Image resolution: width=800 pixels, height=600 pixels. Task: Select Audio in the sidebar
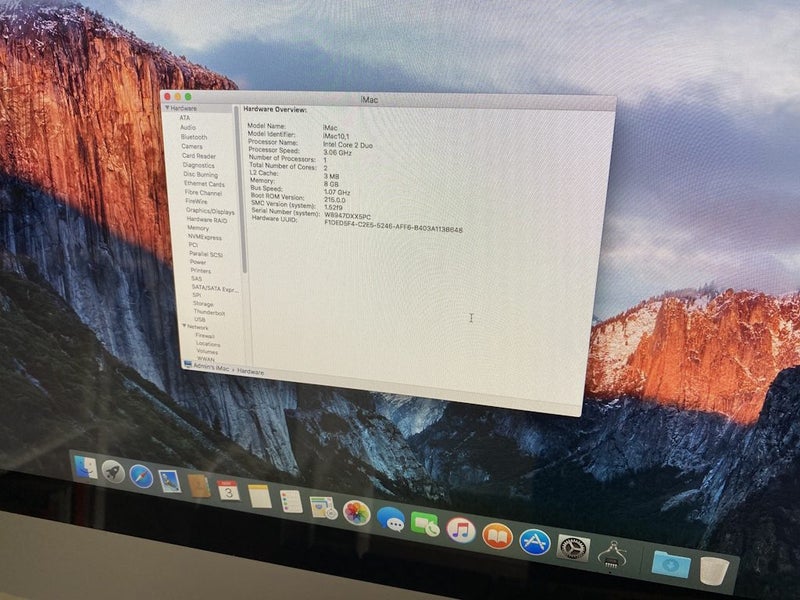point(188,127)
